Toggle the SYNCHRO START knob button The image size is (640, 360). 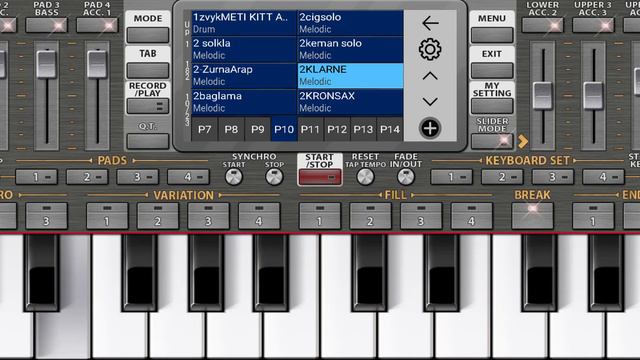pos(234,177)
